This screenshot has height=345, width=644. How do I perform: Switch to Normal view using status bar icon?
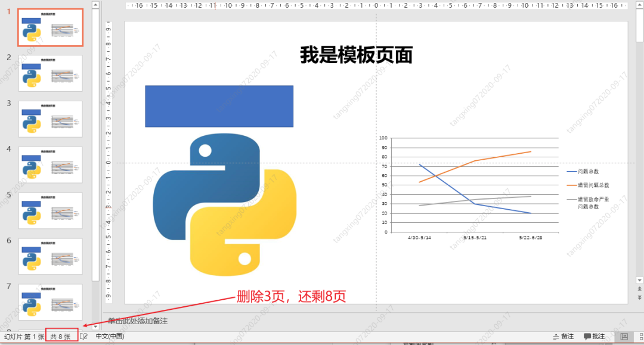click(624, 337)
